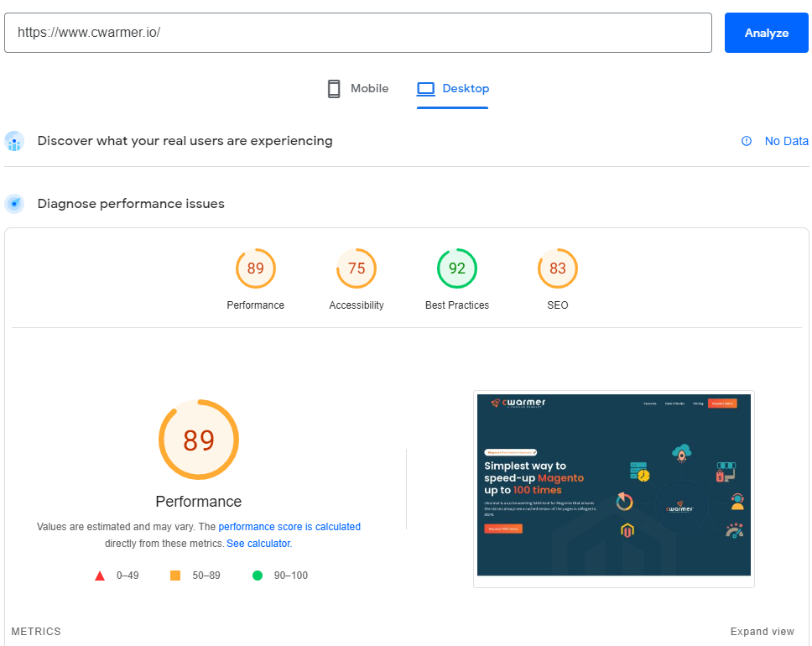The width and height of the screenshot is (812, 646).
Task: Select the SEO score gauge showing 83
Action: 557,268
